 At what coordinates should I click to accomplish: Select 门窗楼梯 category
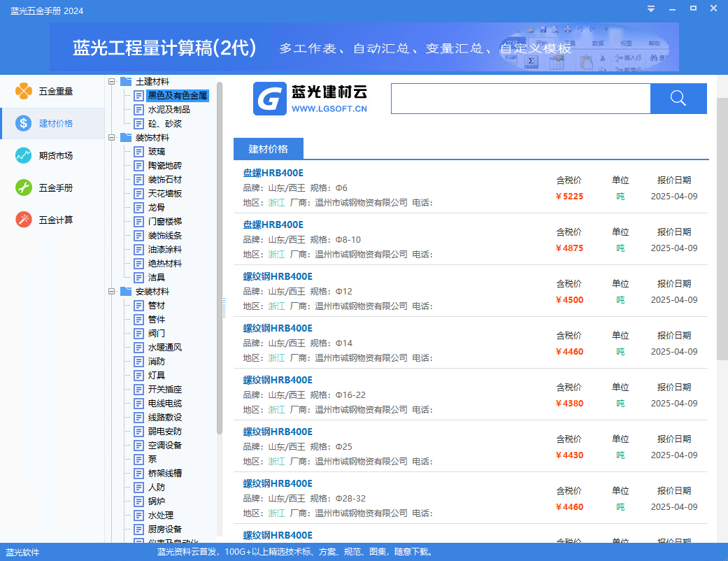coord(165,222)
